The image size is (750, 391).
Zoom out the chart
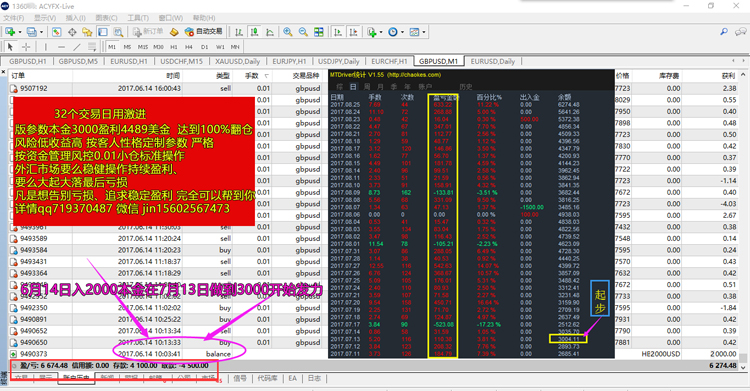(x=303, y=32)
